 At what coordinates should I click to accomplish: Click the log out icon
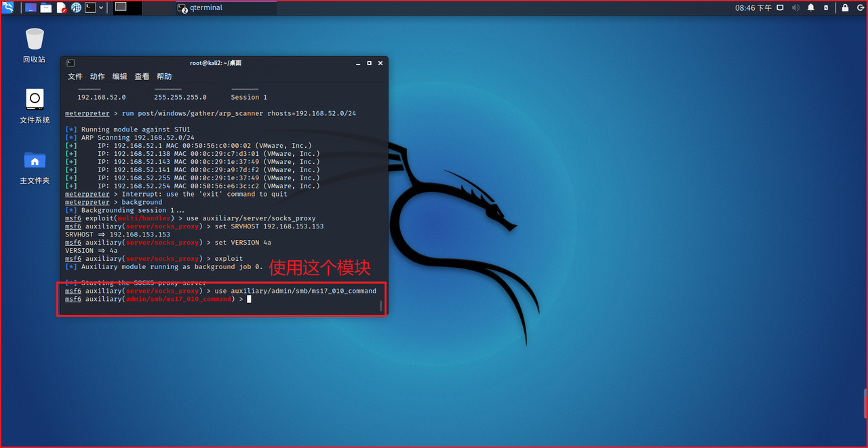pyautogui.click(x=861, y=7)
